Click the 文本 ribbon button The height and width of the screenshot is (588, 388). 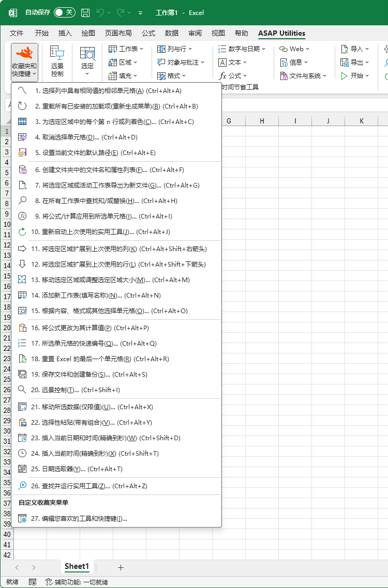tap(233, 62)
